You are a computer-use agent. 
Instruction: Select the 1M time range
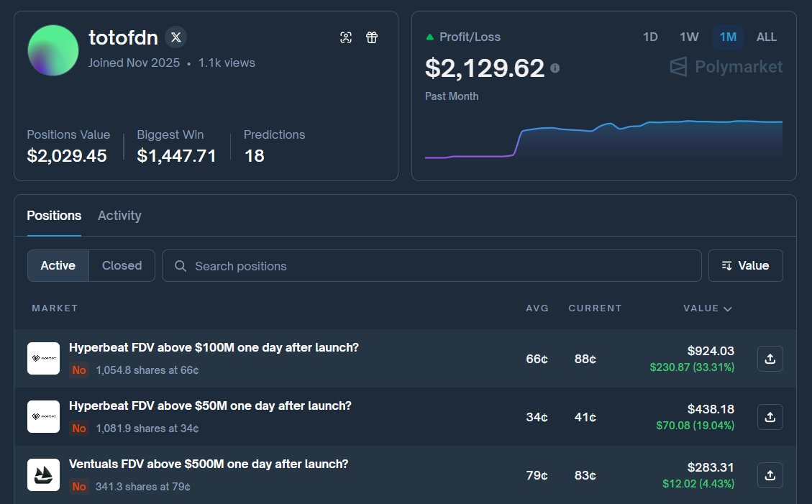(728, 37)
